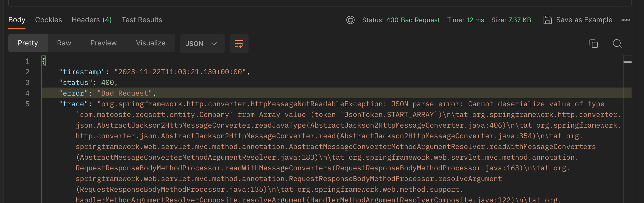
Task: Click line number 5 in the gutter
Action: 27,104
